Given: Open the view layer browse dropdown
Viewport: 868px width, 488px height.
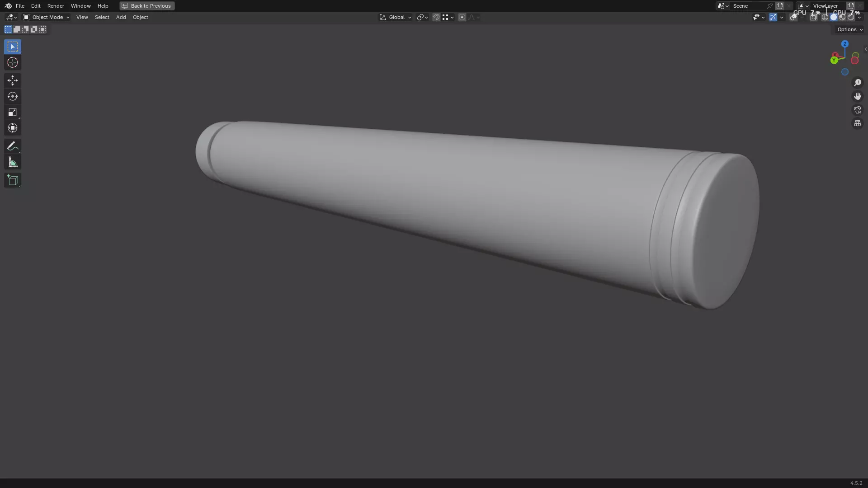Looking at the screenshot, I should pyautogui.click(x=803, y=6).
